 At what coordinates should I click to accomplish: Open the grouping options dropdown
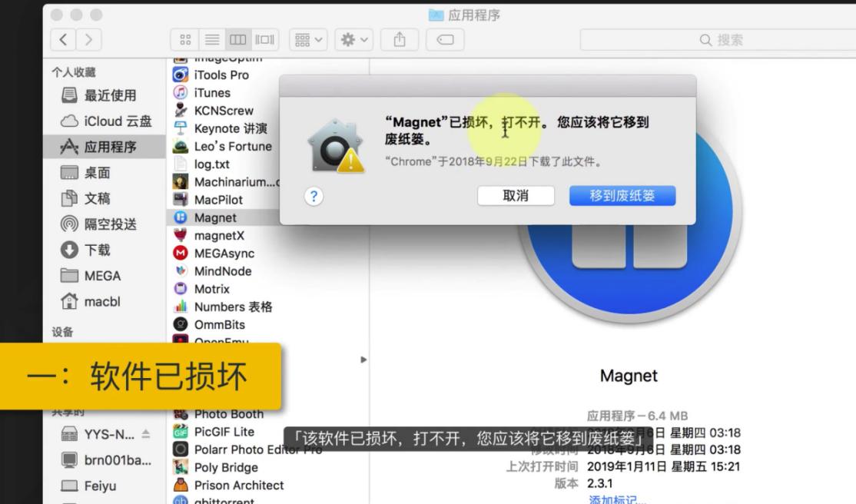coord(307,39)
